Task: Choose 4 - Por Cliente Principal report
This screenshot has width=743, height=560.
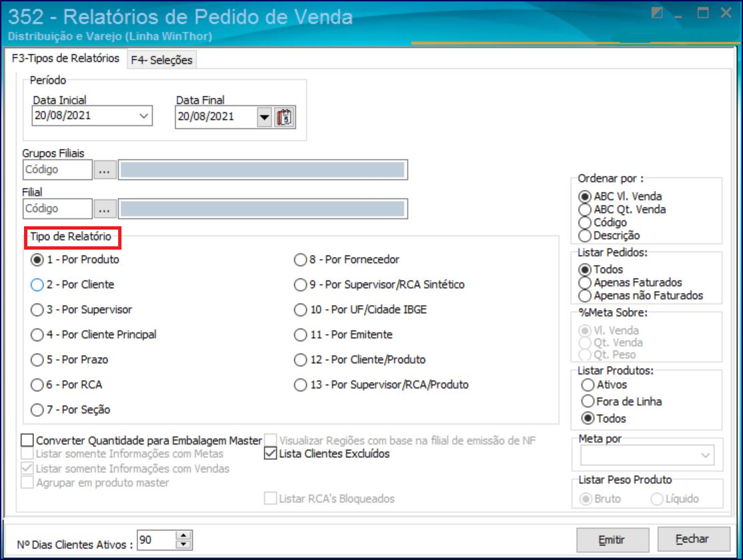Action: [93, 335]
